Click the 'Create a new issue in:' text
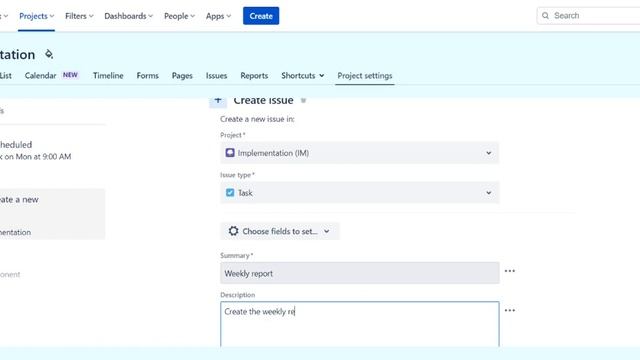 (257, 119)
